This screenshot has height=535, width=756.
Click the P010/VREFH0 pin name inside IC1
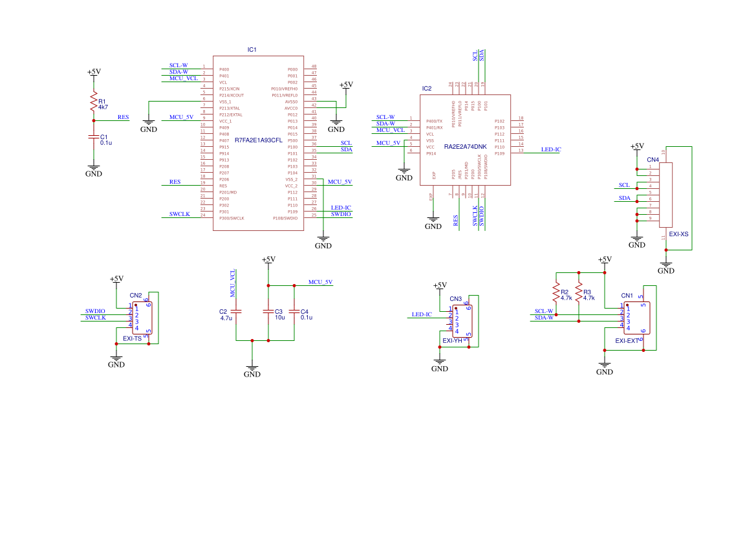[x=285, y=89]
